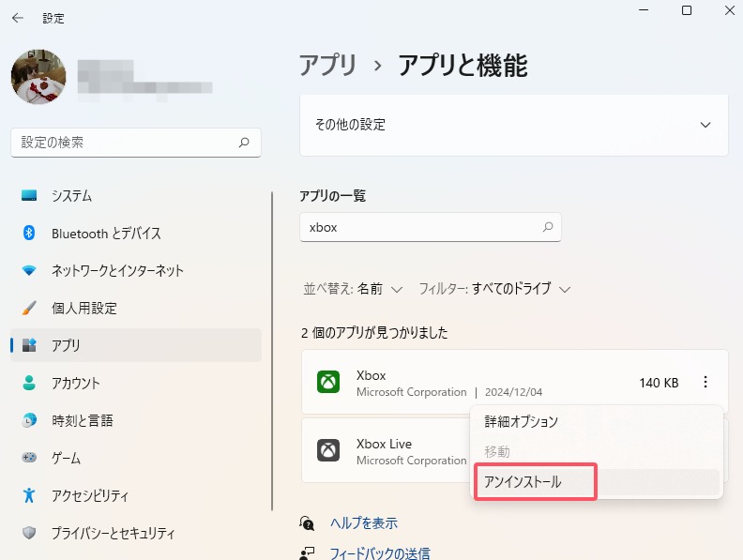Click the アプリ breadcrumb link
743x560 pixels.
(328, 66)
